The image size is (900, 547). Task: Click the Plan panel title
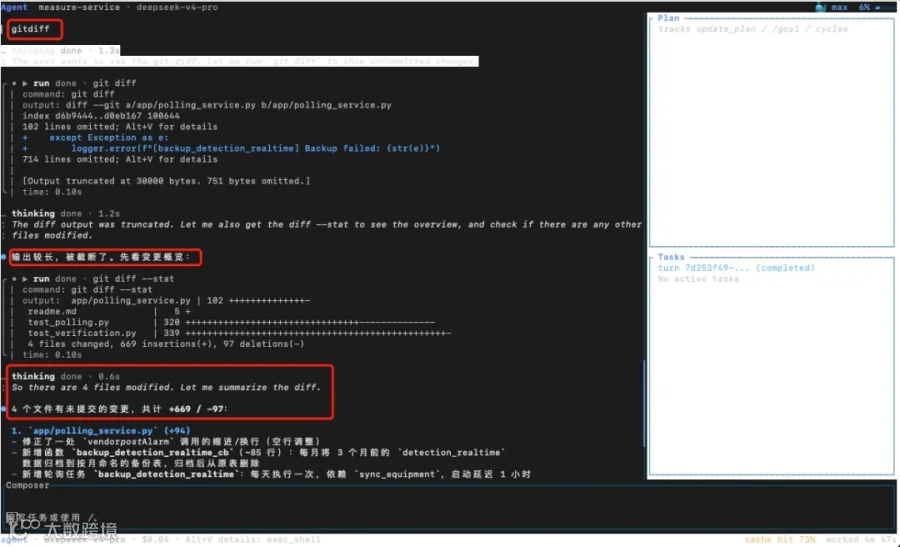click(x=668, y=18)
